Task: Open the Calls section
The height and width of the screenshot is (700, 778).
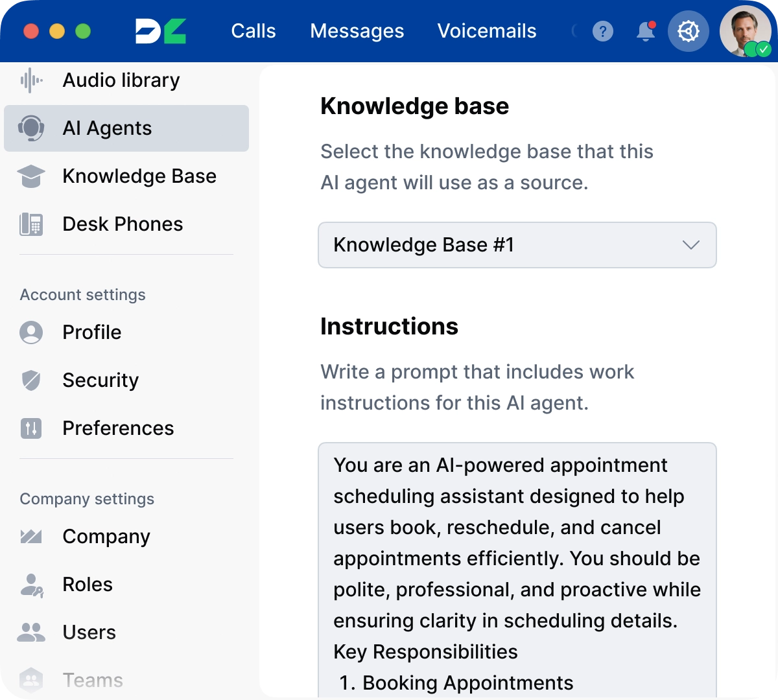Action: (x=253, y=30)
